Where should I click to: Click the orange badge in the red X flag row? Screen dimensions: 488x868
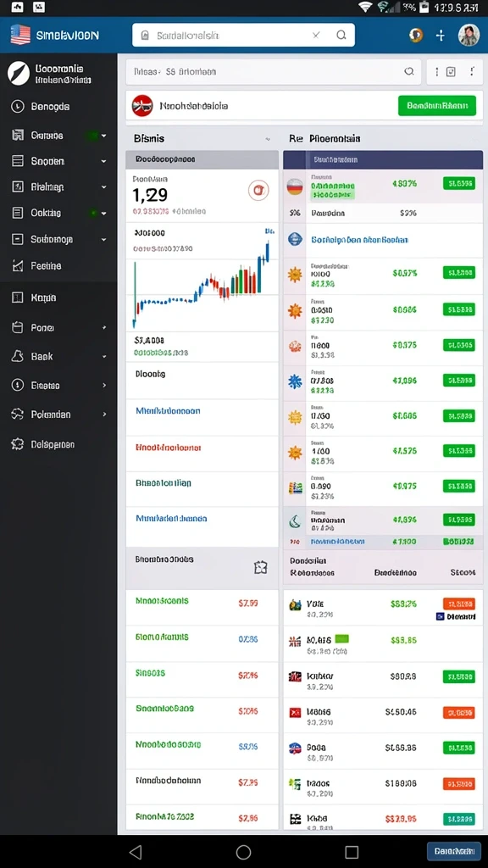tap(458, 712)
